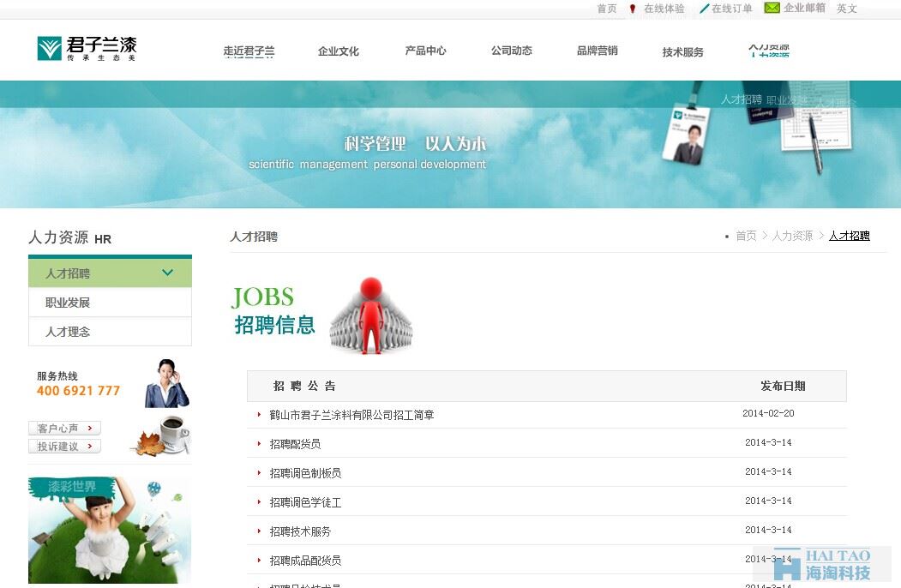Click 首页 in the top utility bar

click(x=607, y=9)
